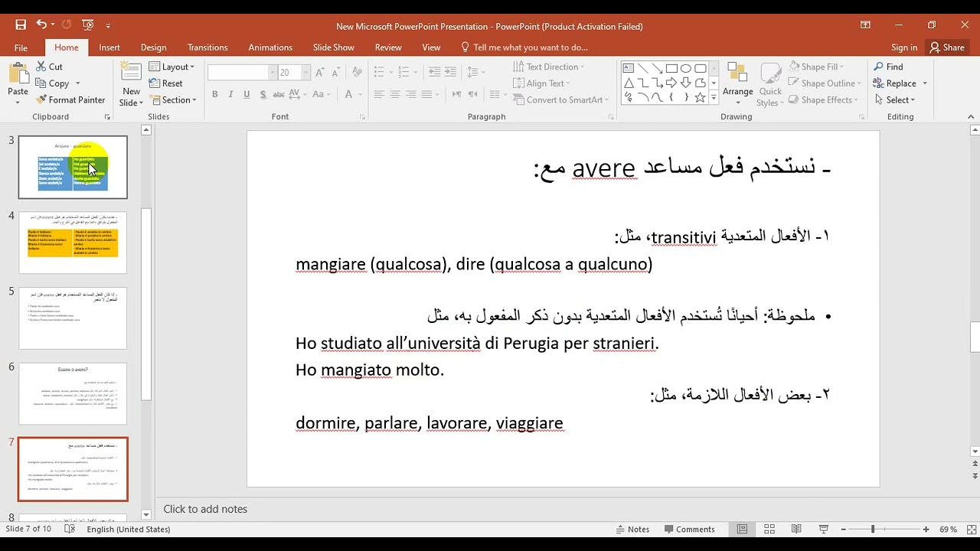Viewport: 980px width, 551px height.
Task: Switch to Reading view
Action: (796, 529)
